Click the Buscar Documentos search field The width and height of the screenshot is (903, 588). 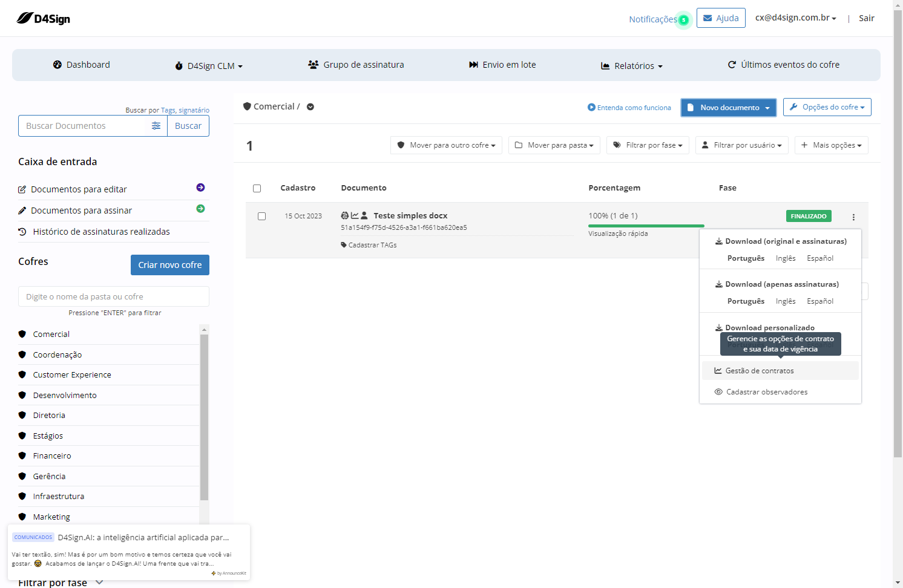tap(85, 126)
